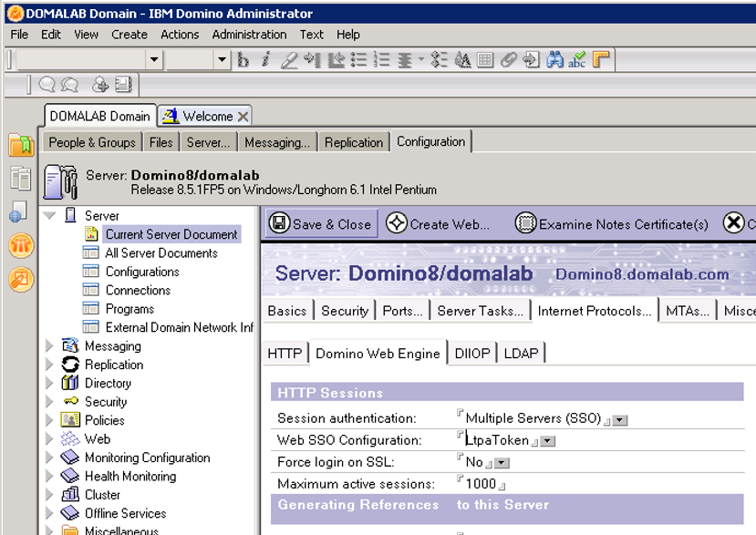This screenshot has height=535, width=756.
Task: Expand the Policies tree node
Action: point(49,420)
